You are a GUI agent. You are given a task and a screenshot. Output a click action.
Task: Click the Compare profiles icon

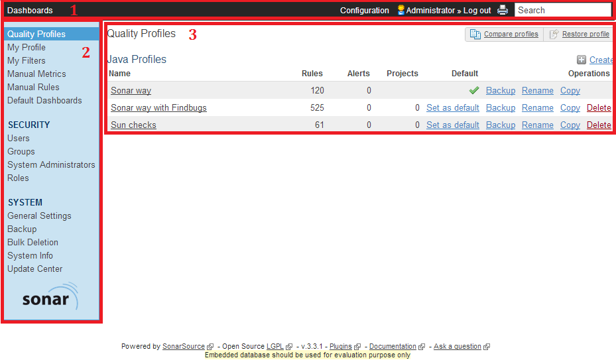475,34
